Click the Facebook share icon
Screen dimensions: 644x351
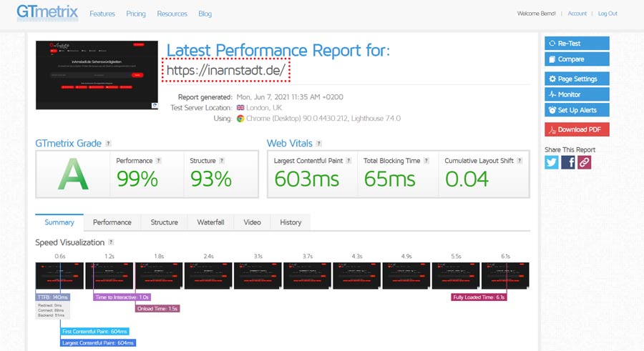pos(568,162)
